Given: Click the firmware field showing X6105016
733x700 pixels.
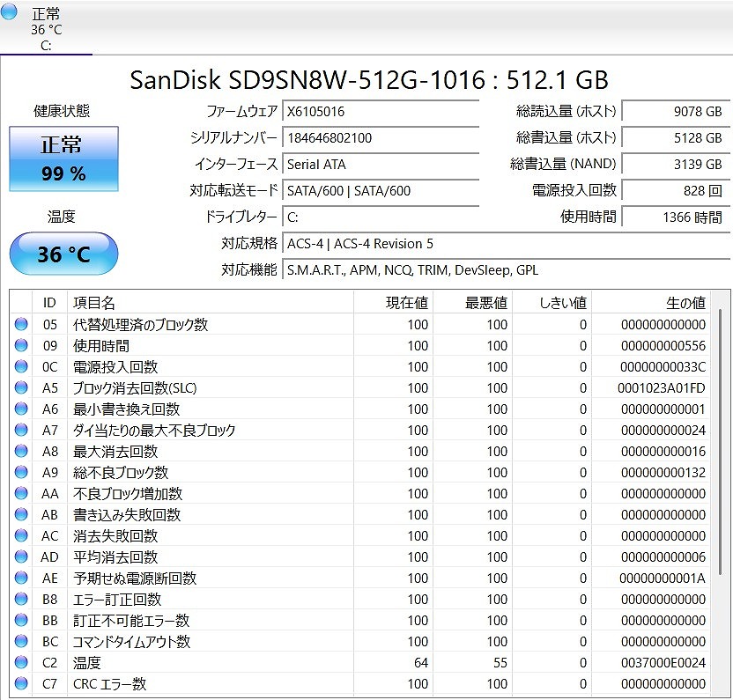Looking at the screenshot, I should pos(381,112).
